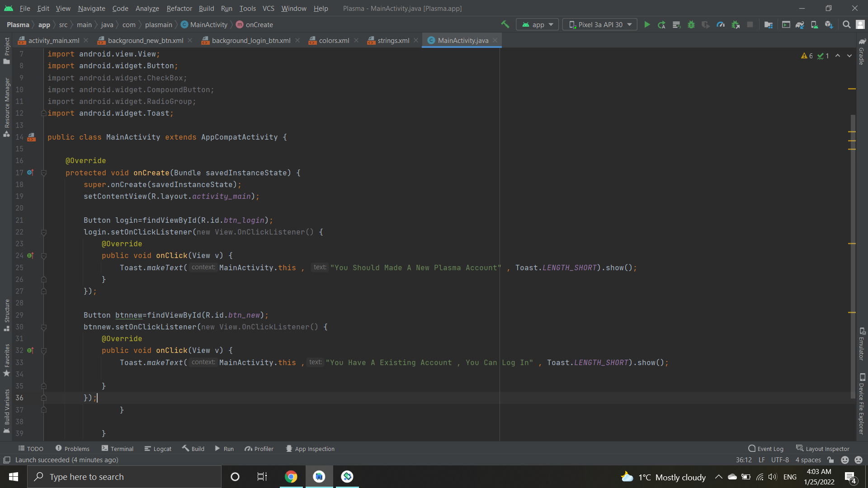Go to next highlighted error arrow down
868x488 pixels.
click(x=849, y=56)
